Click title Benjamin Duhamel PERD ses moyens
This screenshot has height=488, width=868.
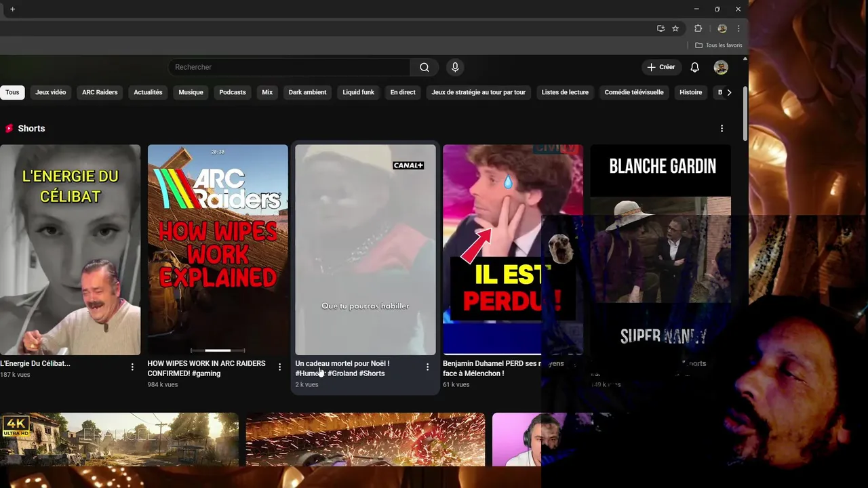pos(503,368)
